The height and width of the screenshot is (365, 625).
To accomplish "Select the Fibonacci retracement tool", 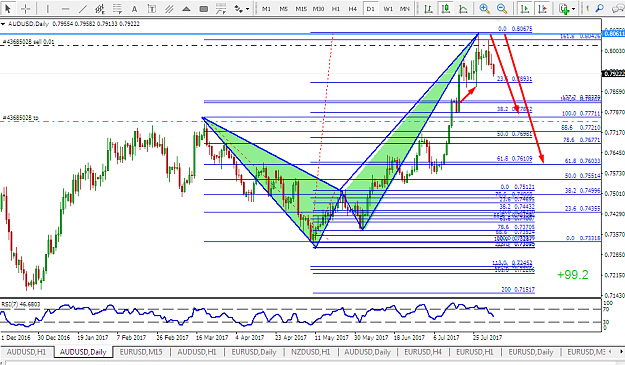I will [x=117, y=8].
